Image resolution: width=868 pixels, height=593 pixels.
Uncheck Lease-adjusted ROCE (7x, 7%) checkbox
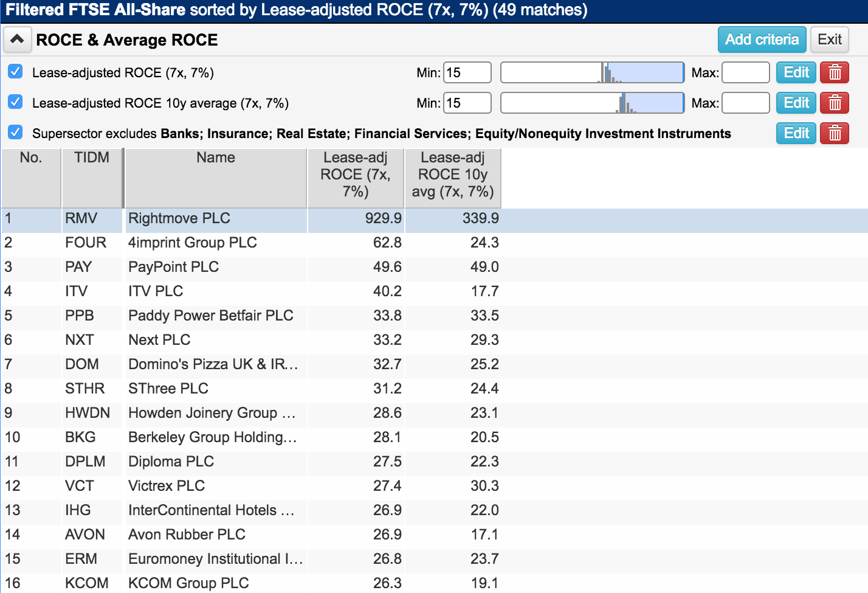[x=15, y=72]
